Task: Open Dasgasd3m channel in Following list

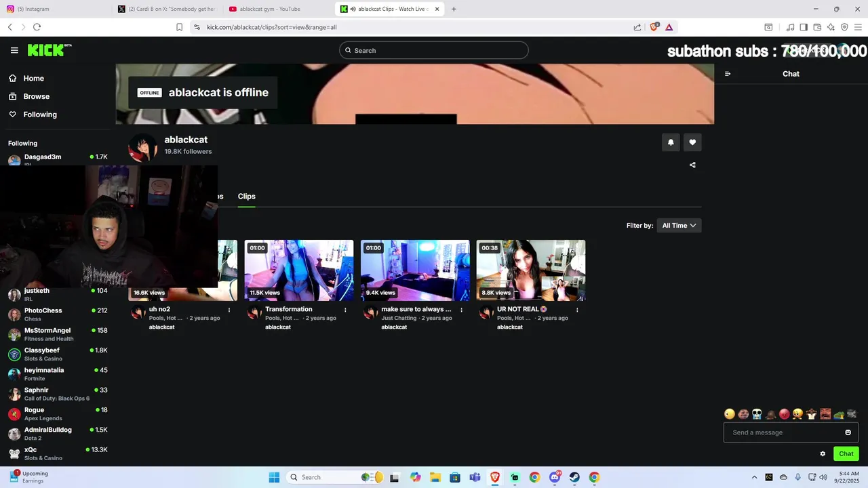Action: coord(58,160)
